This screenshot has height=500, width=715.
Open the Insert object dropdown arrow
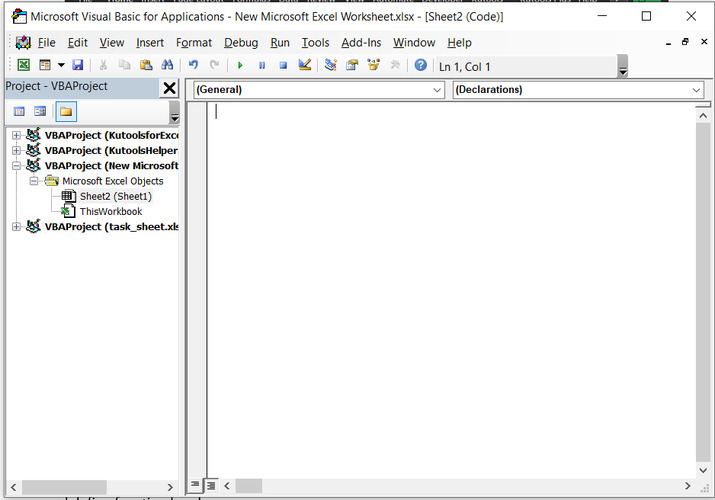61,65
